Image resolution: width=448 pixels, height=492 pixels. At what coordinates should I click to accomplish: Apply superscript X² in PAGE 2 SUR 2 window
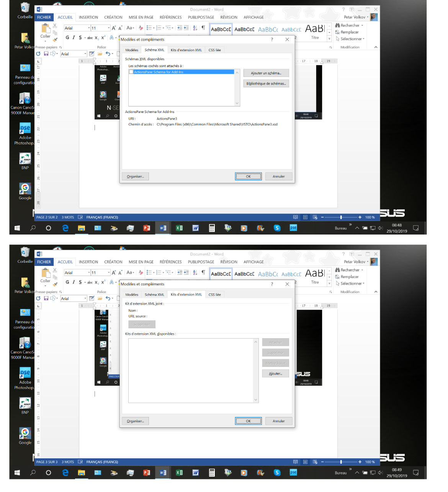click(103, 37)
